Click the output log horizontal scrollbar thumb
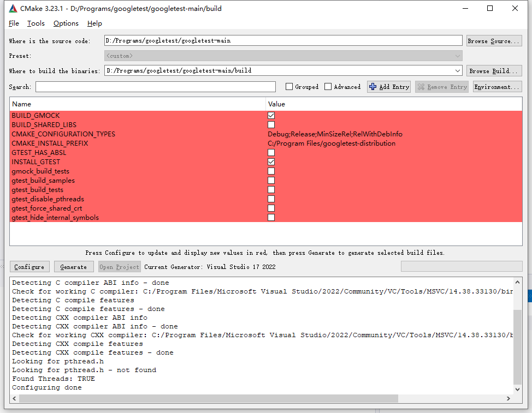This screenshot has width=532, height=413. pos(208,398)
